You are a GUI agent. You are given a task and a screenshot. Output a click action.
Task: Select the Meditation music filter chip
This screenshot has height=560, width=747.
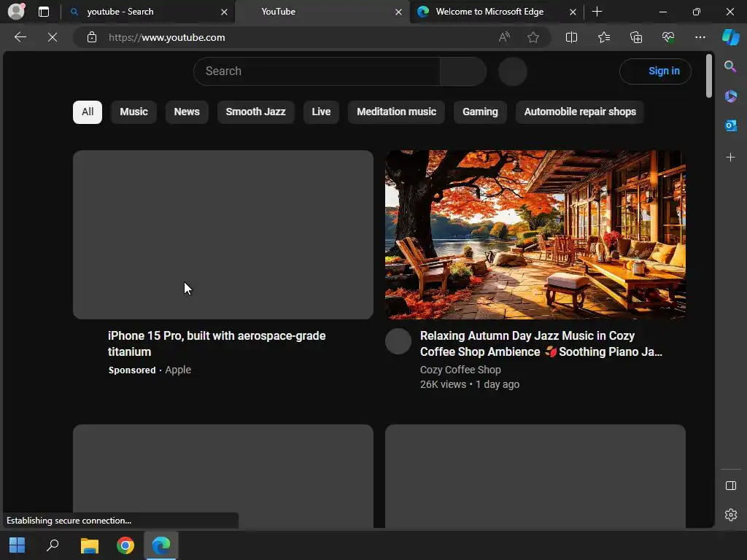click(396, 112)
